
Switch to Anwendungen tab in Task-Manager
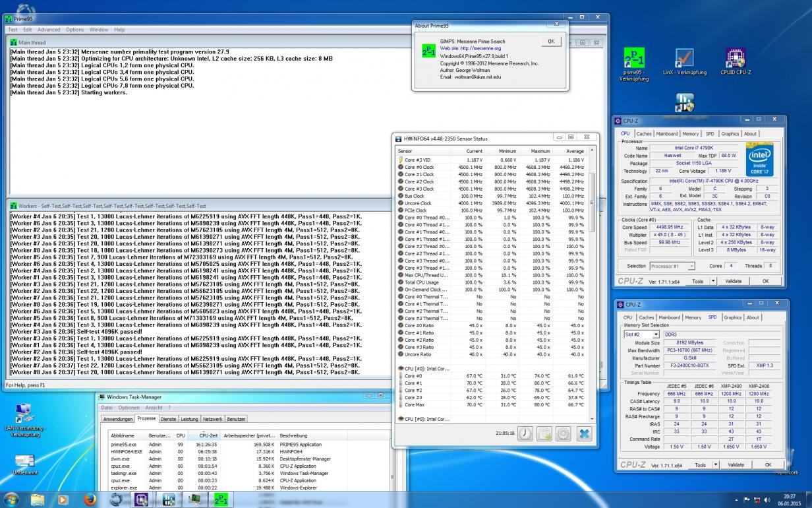118,419
